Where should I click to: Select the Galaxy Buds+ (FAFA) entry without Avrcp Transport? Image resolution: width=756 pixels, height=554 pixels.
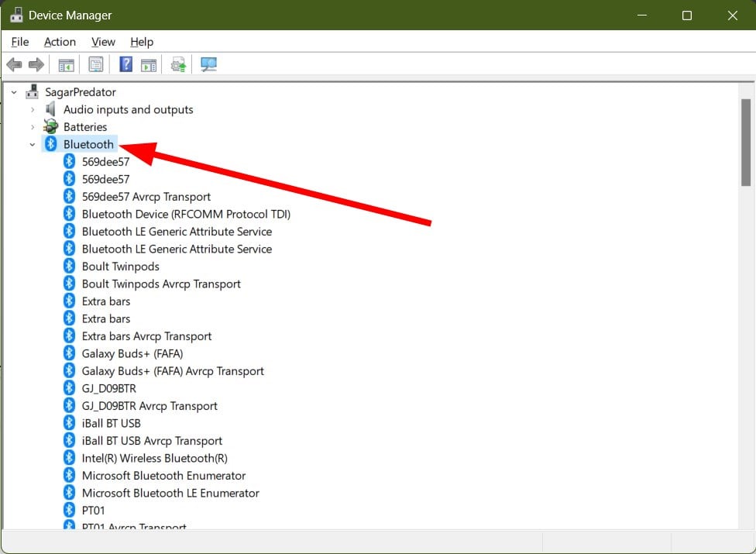(132, 353)
